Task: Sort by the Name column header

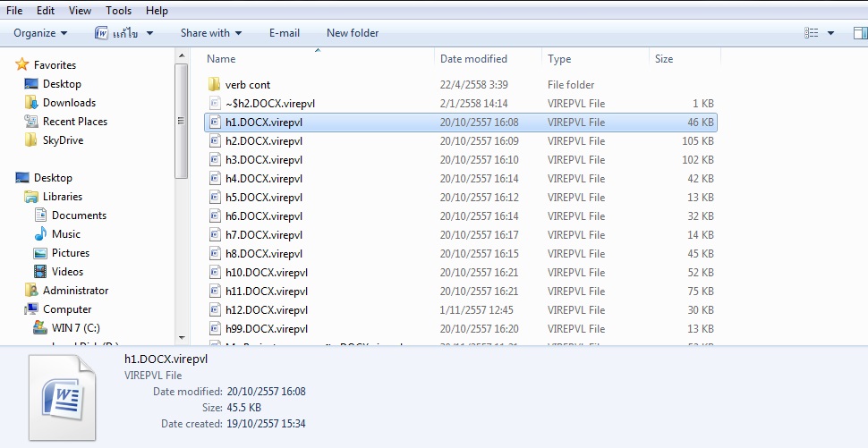Action: 221,59
